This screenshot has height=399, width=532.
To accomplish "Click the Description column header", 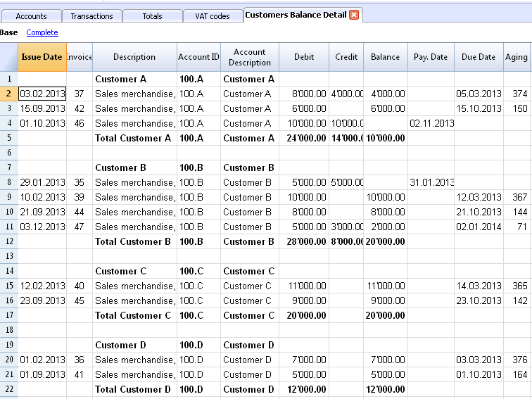I will (134, 57).
